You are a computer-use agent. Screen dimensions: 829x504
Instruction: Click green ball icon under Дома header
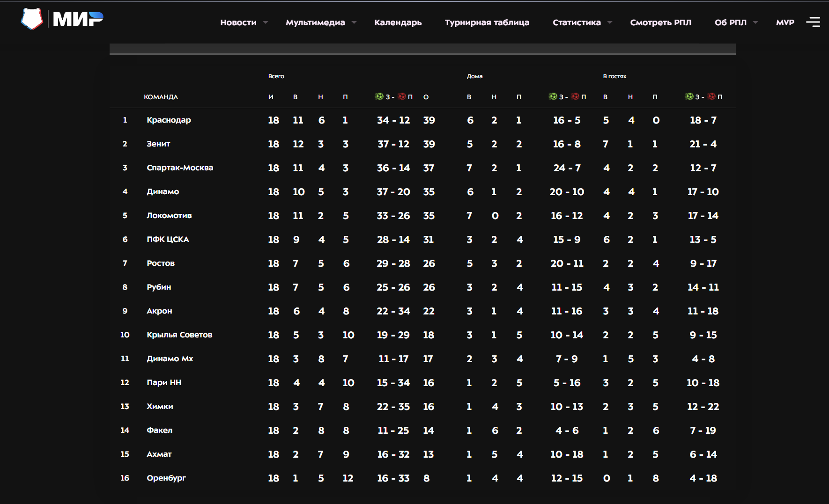tap(553, 96)
